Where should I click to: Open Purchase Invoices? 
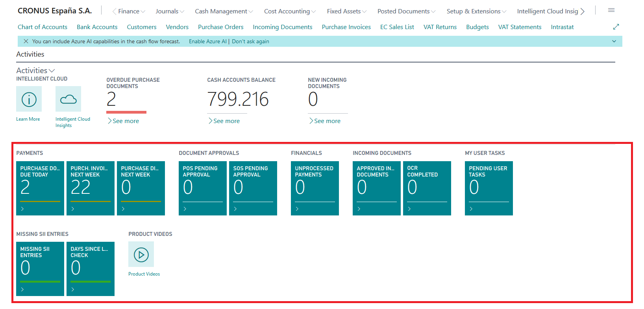coord(346,27)
